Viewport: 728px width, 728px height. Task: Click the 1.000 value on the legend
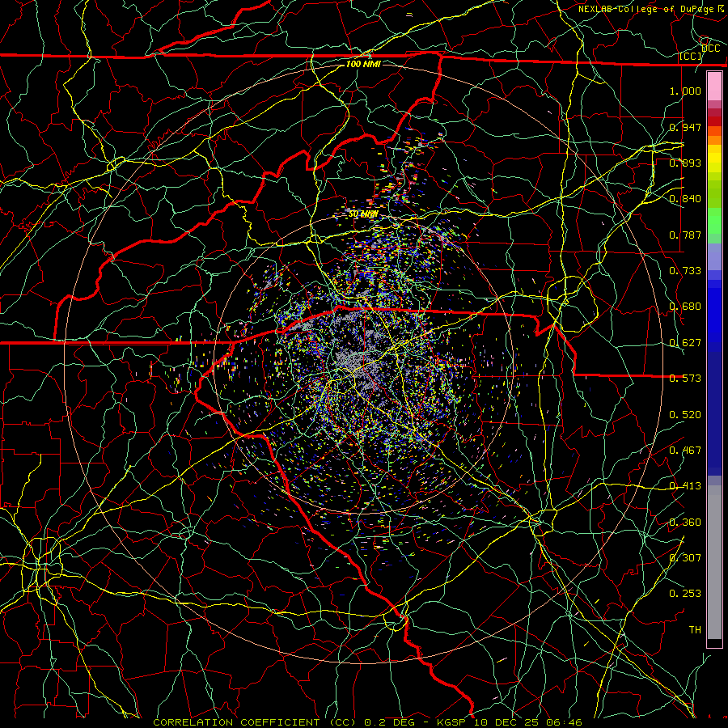coord(685,91)
